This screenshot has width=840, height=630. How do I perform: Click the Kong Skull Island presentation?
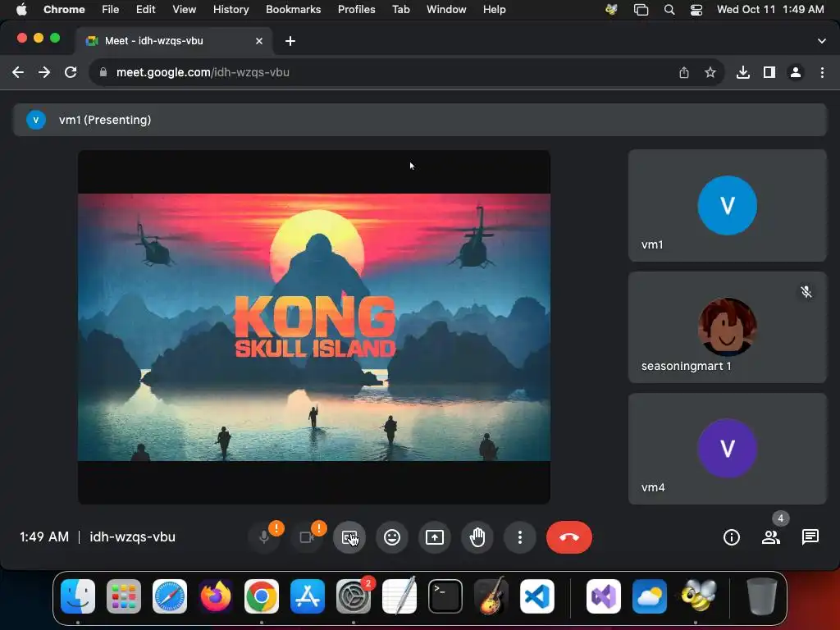(314, 327)
